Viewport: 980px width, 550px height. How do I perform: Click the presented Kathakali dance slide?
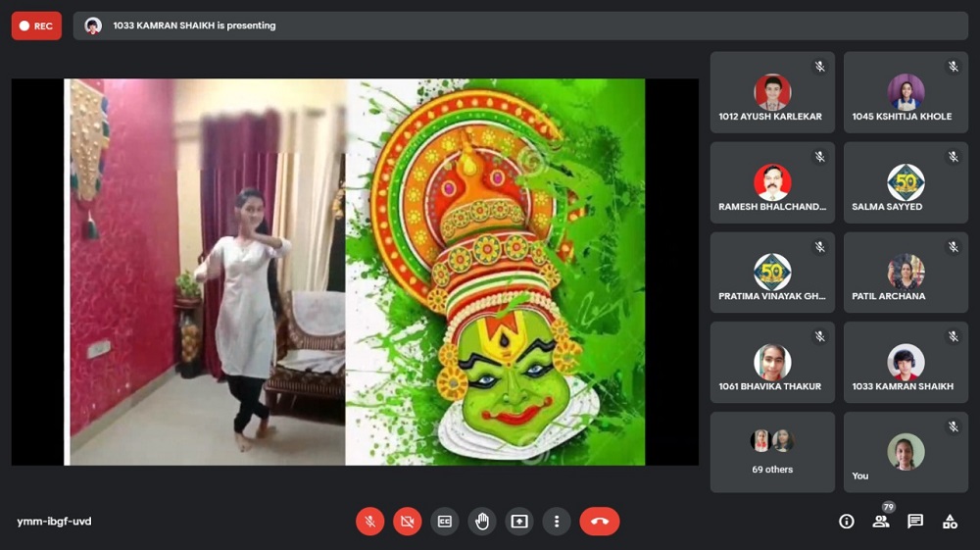point(355,272)
